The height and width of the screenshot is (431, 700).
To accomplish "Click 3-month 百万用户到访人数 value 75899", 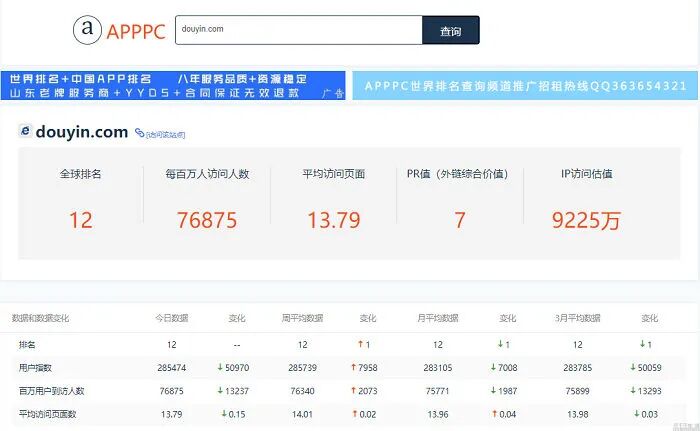I will pos(578,391).
